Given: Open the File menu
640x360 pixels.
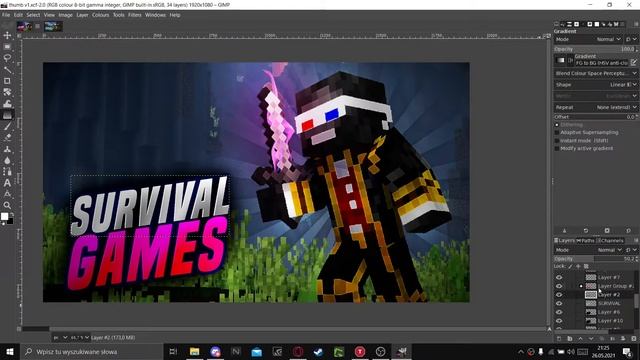Looking at the screenshot, I should 6,15.
